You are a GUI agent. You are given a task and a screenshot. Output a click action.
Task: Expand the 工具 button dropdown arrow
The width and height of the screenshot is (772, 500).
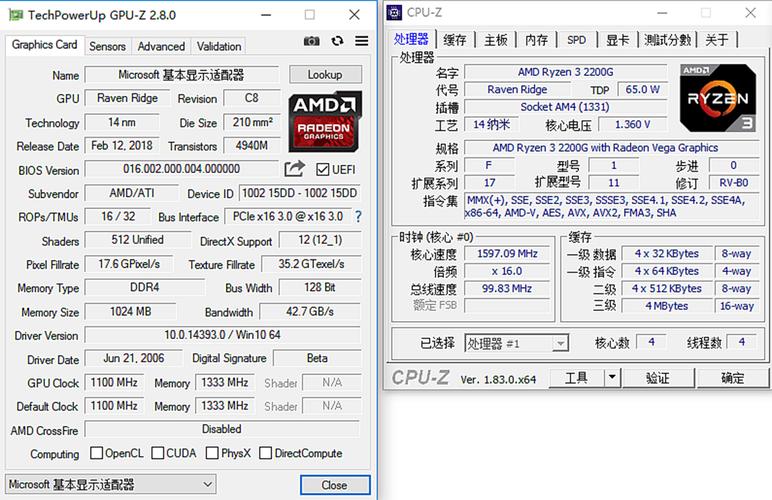click(612, 377)
